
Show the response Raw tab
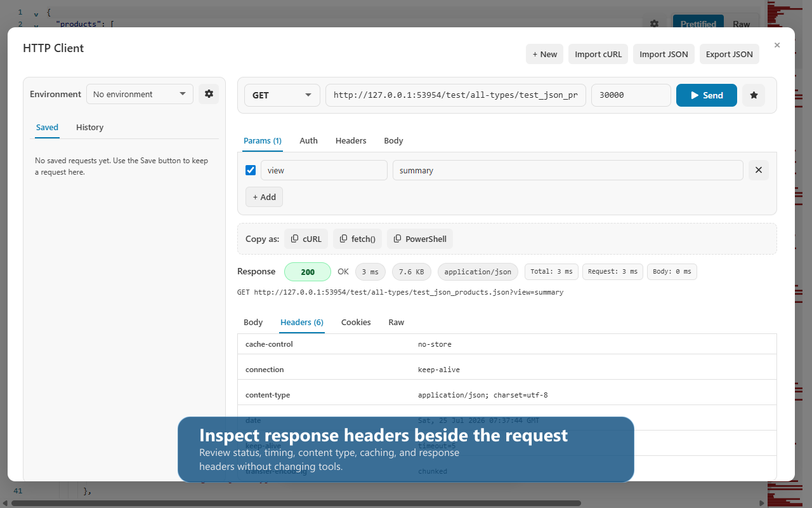396,322
